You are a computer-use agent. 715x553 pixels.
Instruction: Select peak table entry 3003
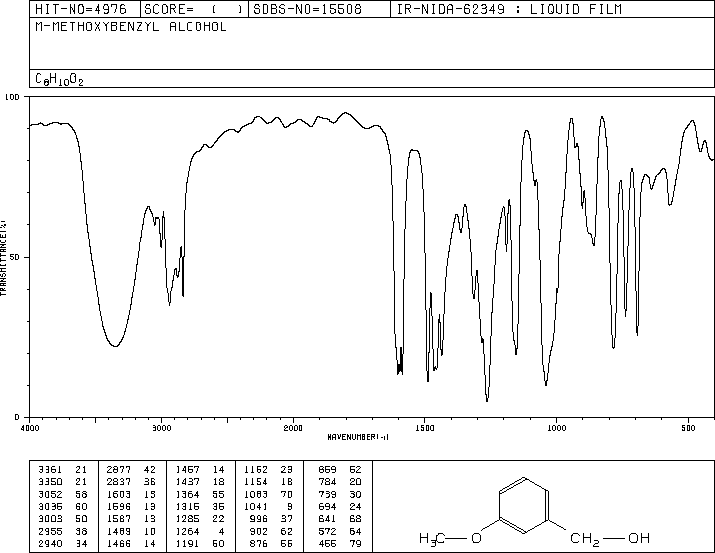tap(50, 519)
